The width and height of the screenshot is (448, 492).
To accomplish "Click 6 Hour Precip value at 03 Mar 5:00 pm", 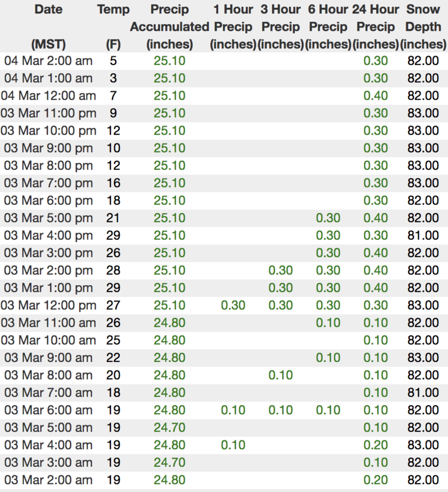I will 328,218.
